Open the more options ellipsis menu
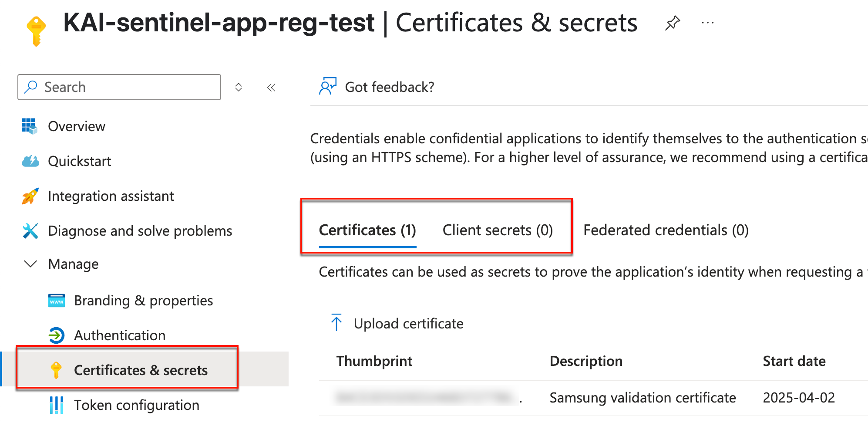The height and width of the screenshot is (433, 868). pos(707,23)
